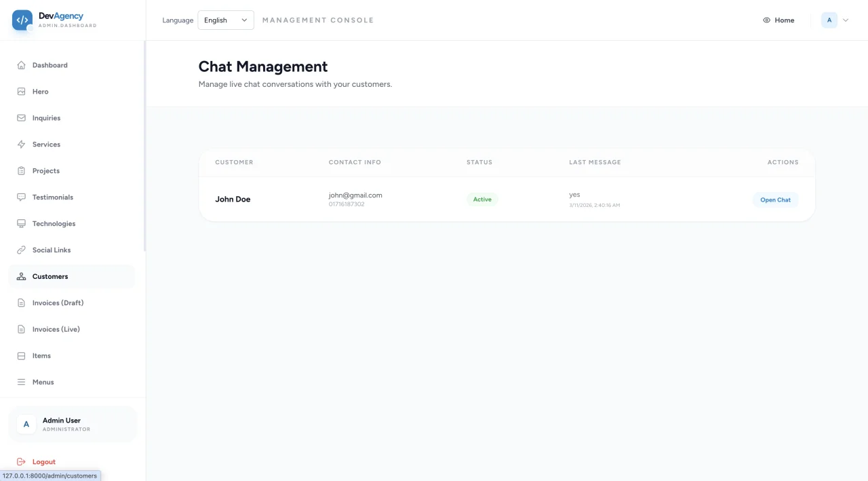
Task: Click the CONTACT INFO column header
Action: 355,163
